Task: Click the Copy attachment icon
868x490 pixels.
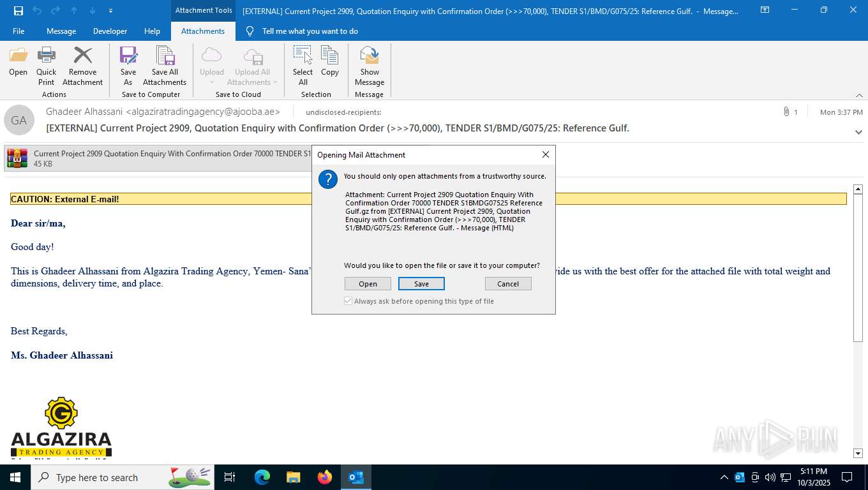Action: (x=330, y=62)
